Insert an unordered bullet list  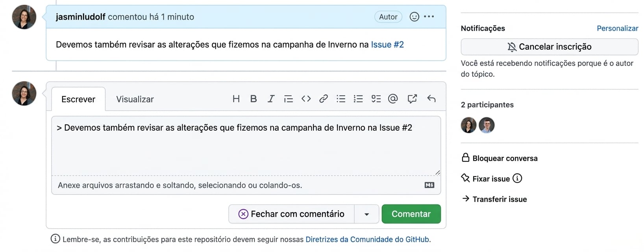[x=341, y=99]
